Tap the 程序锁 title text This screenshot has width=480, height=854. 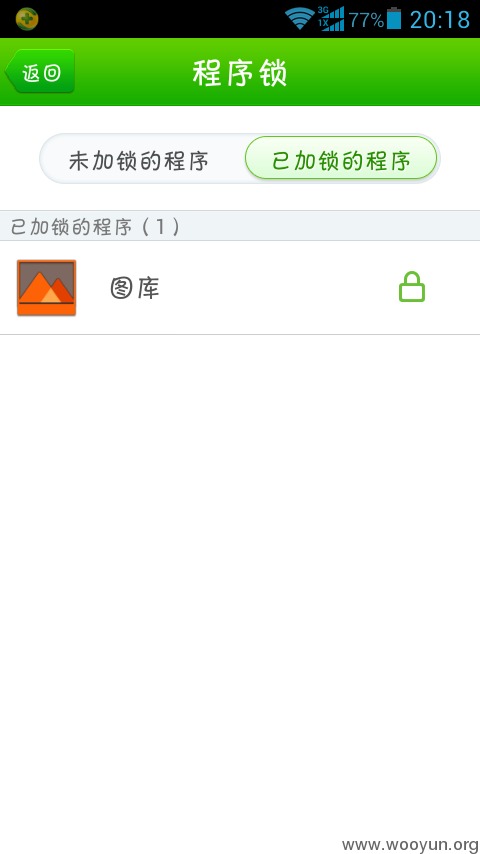pos(240,73)
